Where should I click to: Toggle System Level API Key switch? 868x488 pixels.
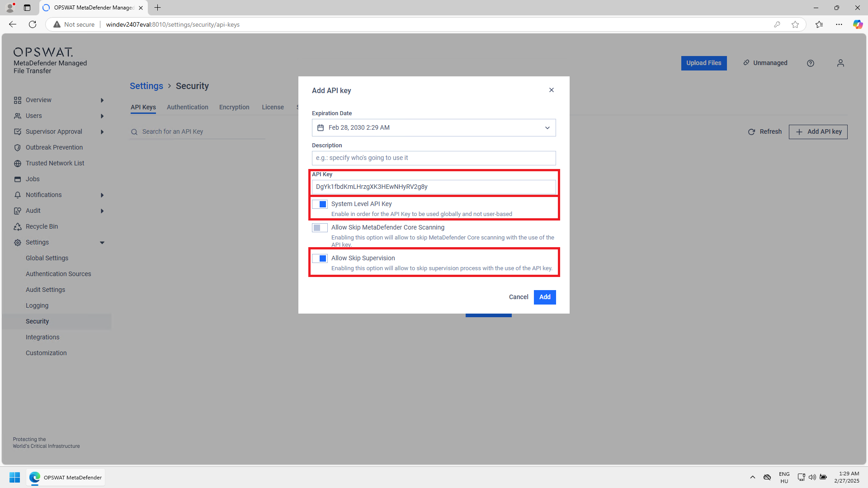click(320, 204)
